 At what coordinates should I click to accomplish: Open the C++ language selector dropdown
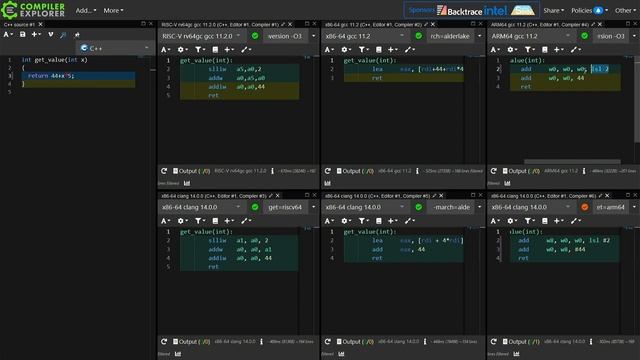point(114,48)
